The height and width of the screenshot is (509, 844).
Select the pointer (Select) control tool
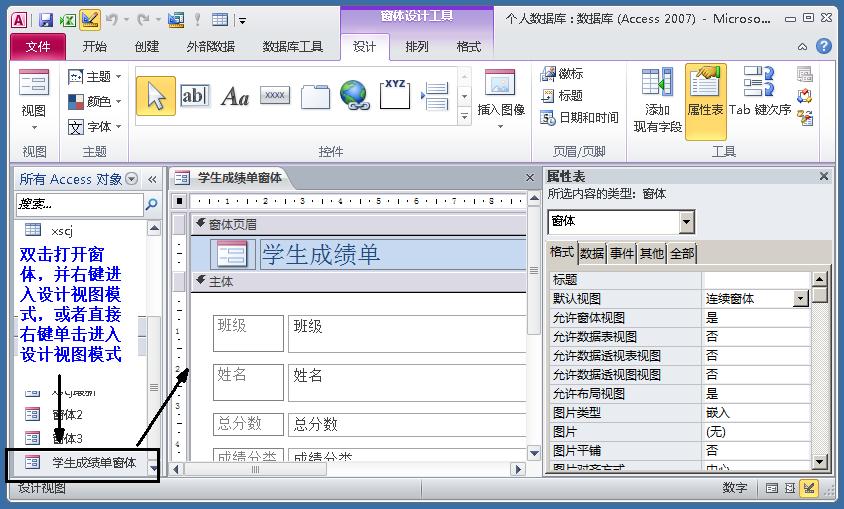tap(156, 96)
